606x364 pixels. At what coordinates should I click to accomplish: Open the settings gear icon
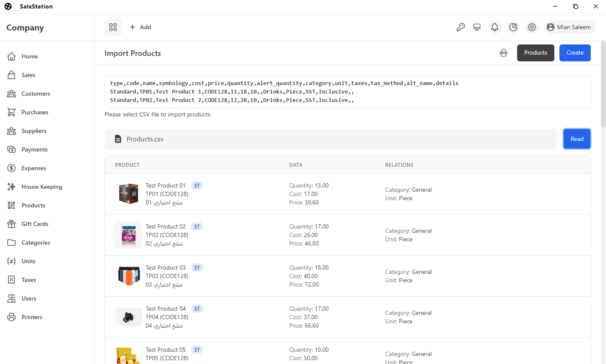tap(532, 27)
